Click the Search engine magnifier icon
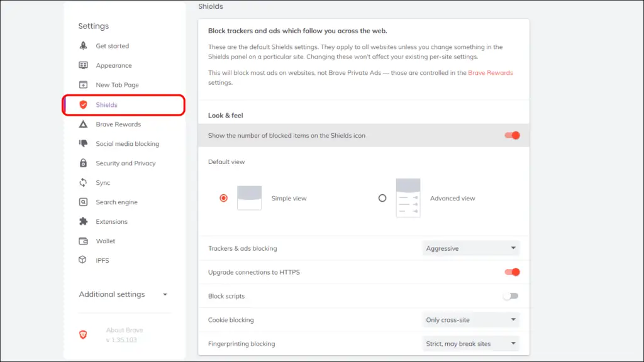 coord(83,202)
